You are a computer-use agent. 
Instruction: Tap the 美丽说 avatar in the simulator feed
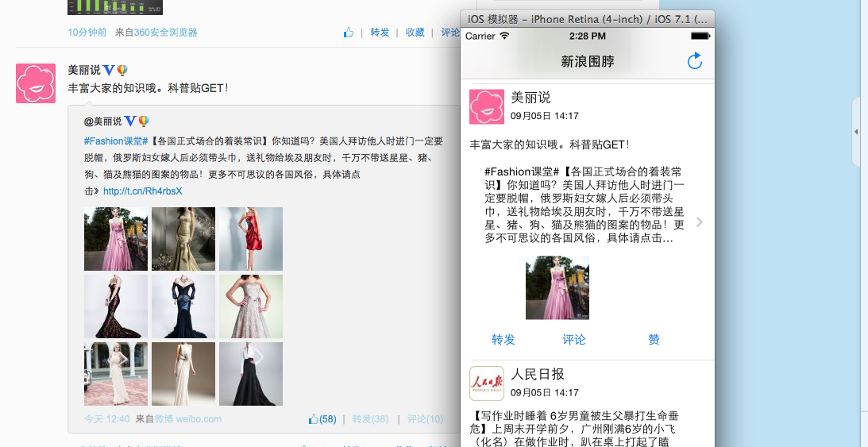click(x=487, y=106)
